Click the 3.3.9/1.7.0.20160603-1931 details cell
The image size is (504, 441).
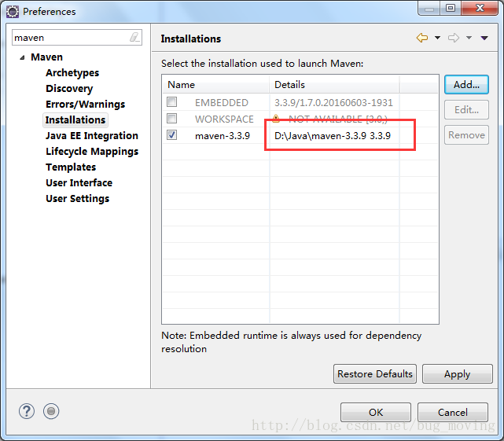[x=333, y=102]
